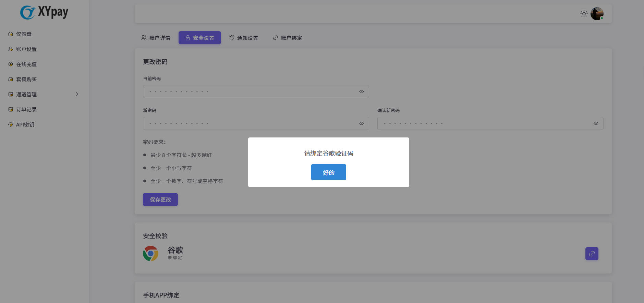Click the 安全校验 heading

[x=155, y=236]
